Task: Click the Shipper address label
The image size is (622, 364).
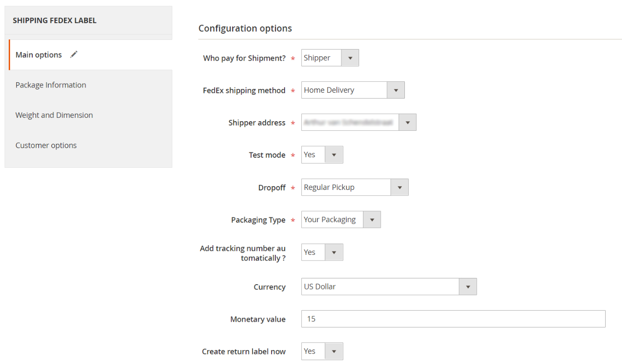Action: 257,123
